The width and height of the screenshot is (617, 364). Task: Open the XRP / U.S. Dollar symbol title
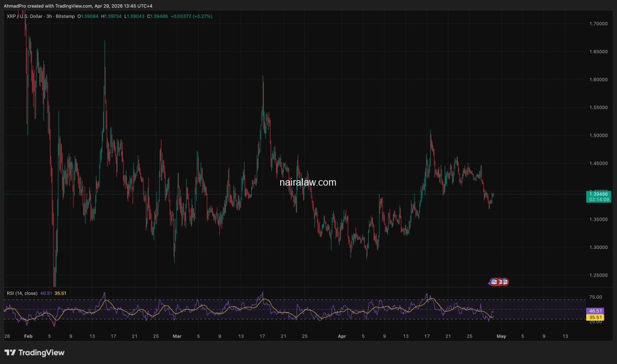(x=30, y=16)
